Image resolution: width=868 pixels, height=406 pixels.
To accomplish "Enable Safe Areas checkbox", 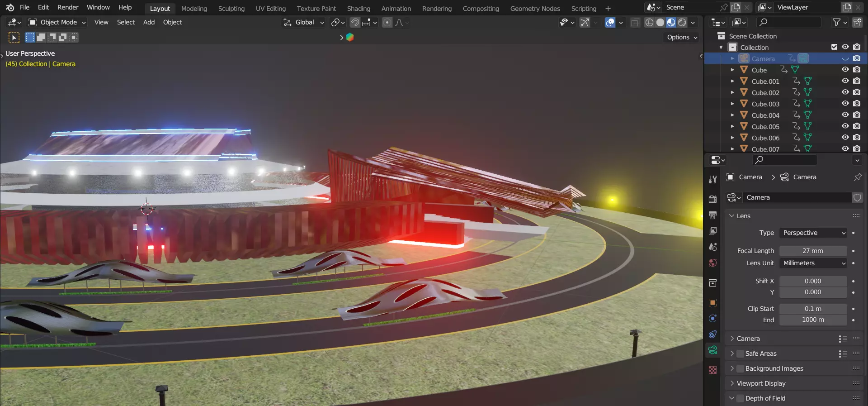I will click(x=740, y=353).
